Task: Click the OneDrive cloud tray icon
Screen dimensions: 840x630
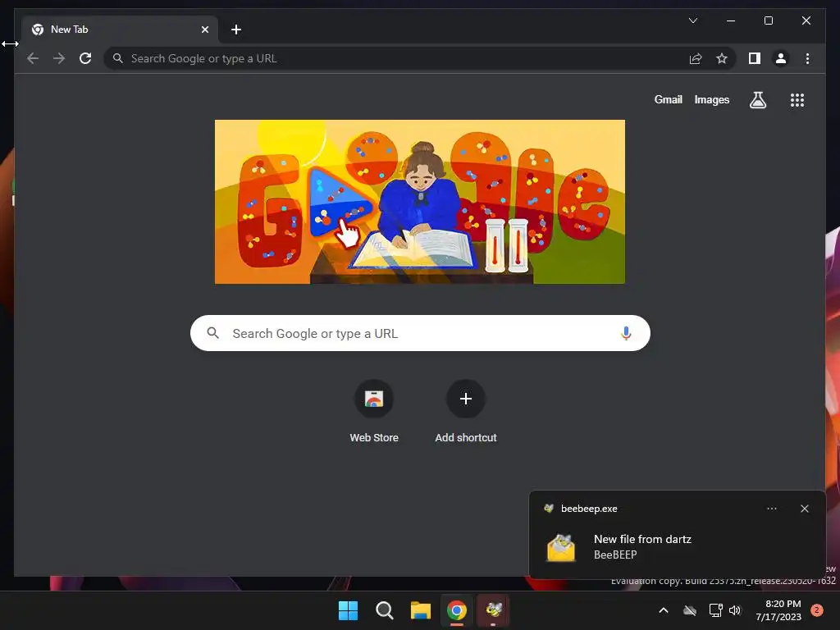Action: click(690, 610)
